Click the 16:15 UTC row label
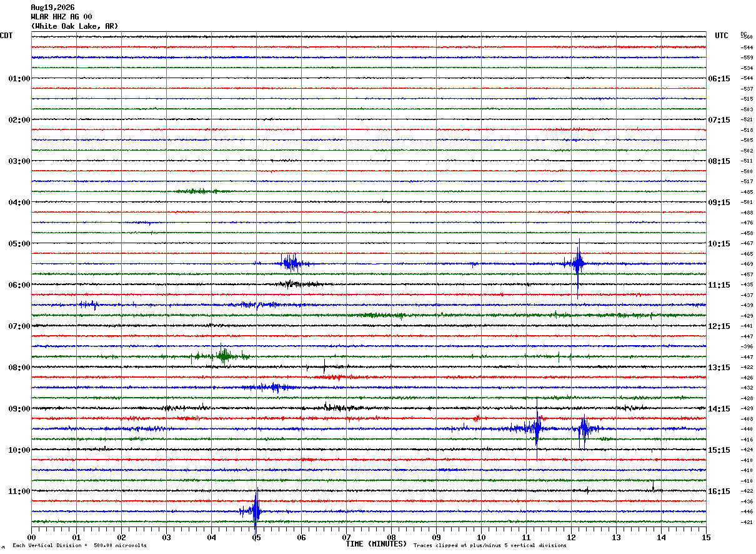Image resolution: width=756 pixels, height=554 pixels. point(719,491)
